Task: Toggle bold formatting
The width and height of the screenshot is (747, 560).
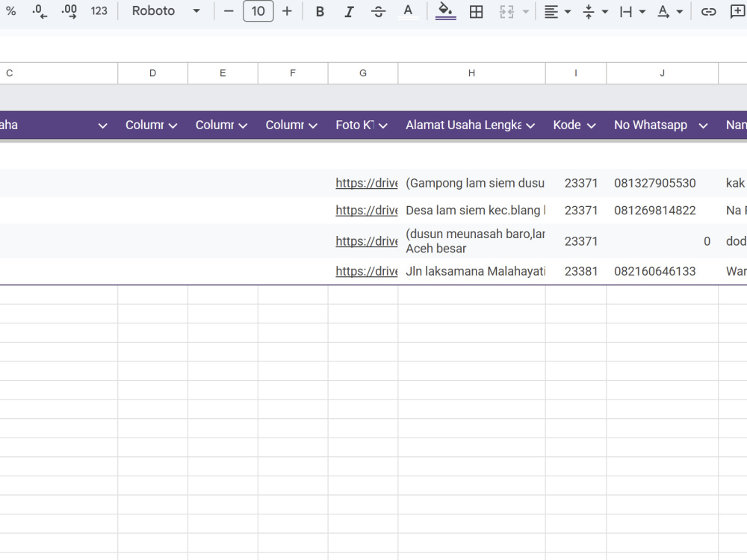Action: (x=320, y=11)
